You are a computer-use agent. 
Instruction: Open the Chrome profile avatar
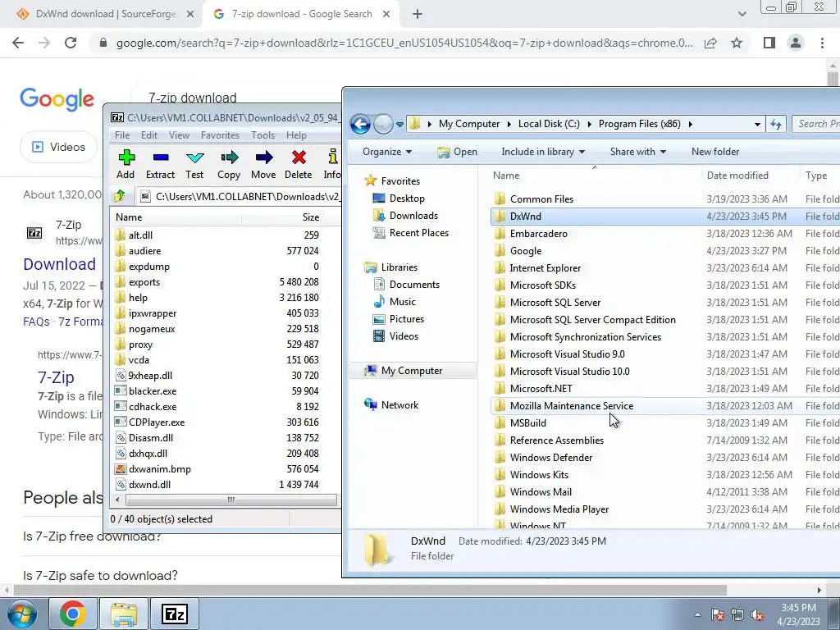click(796, 43)
